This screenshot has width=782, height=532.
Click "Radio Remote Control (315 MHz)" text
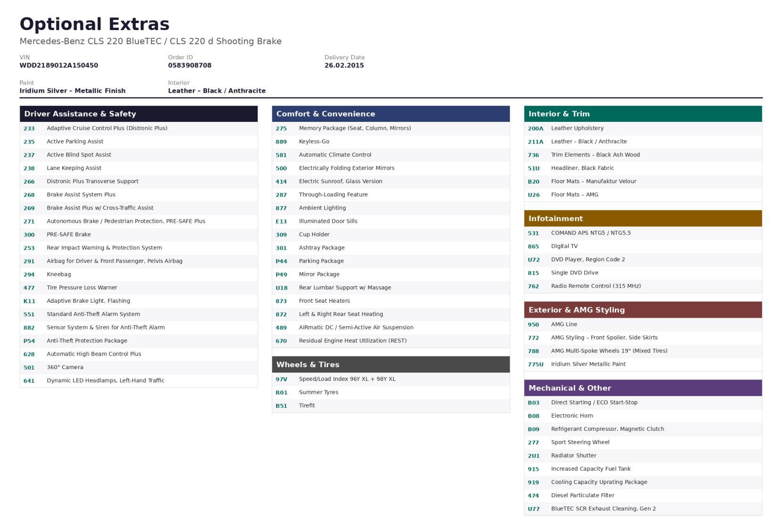click(x=596, y=286)
